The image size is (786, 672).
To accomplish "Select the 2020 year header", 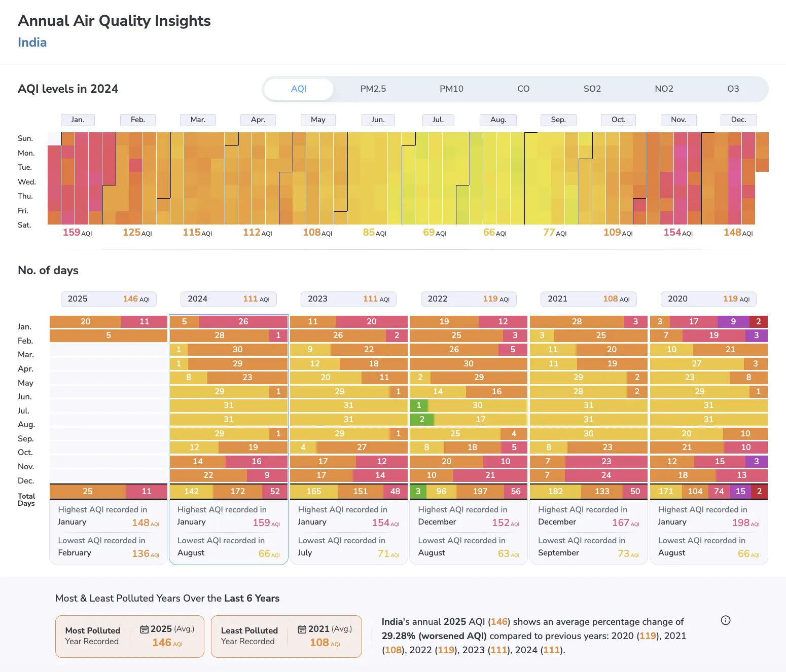I will point(708,299).
